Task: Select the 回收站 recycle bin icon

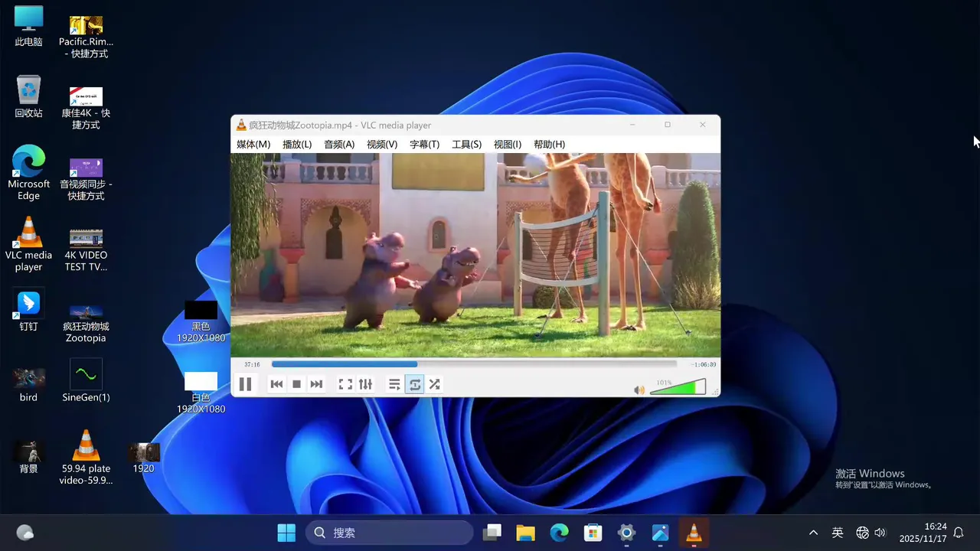Action: pyautogui.click(x=28, y=97)
